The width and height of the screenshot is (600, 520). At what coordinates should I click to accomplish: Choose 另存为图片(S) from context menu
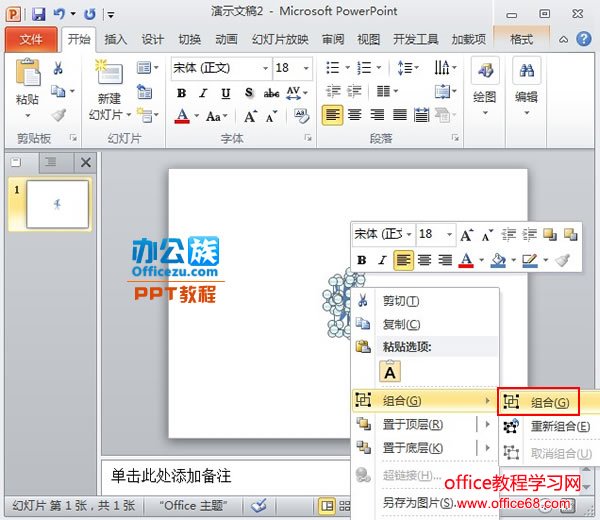[x=425, y=502]
